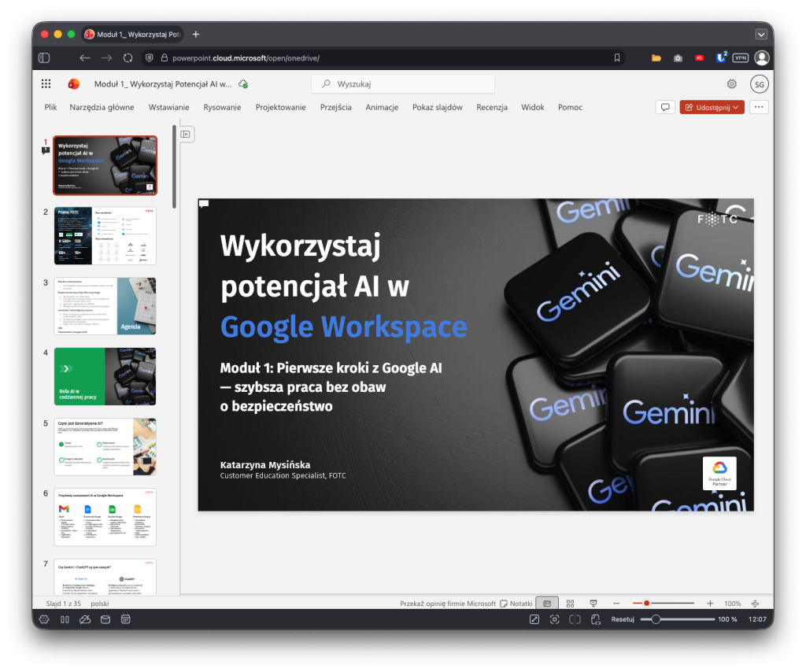The height and width of the screenshot is (672, 806).
Task: Click the Udostępnij share button
Action: click(x=712, y=107)
